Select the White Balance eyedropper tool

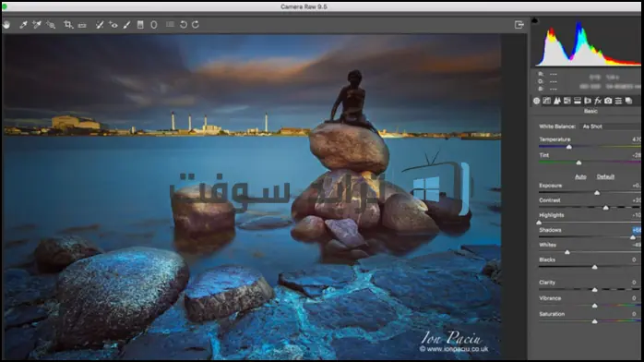coord(23,25)
